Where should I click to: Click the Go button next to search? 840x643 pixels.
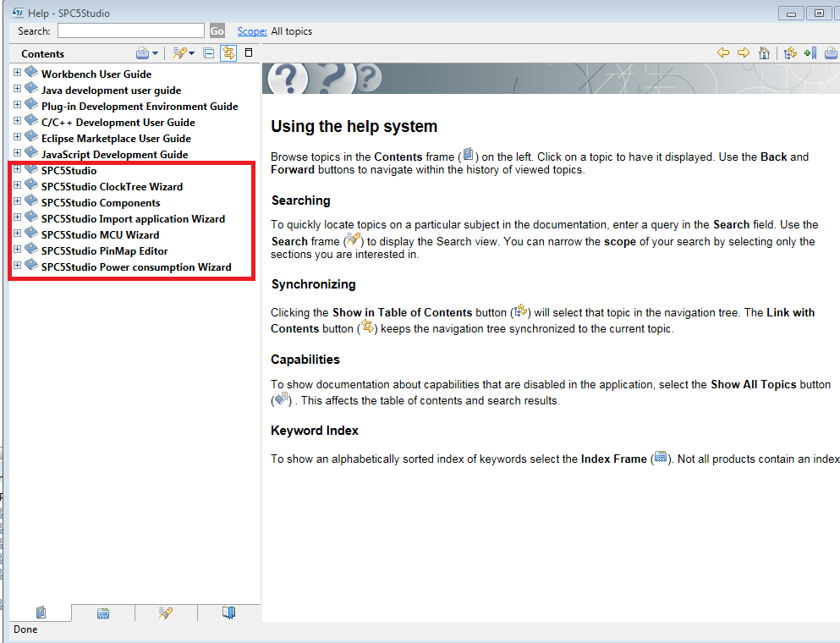point(217,30)
